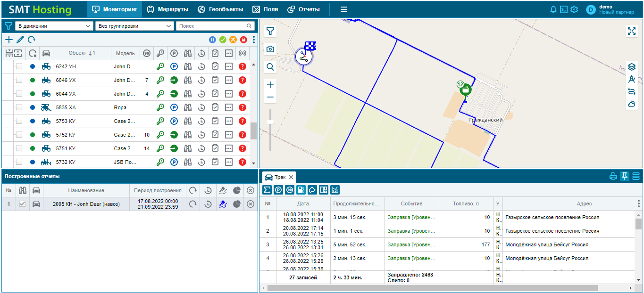Select the 5835 ХА harvester row
Screen dimensions: 644x293
tap(125, 107)
